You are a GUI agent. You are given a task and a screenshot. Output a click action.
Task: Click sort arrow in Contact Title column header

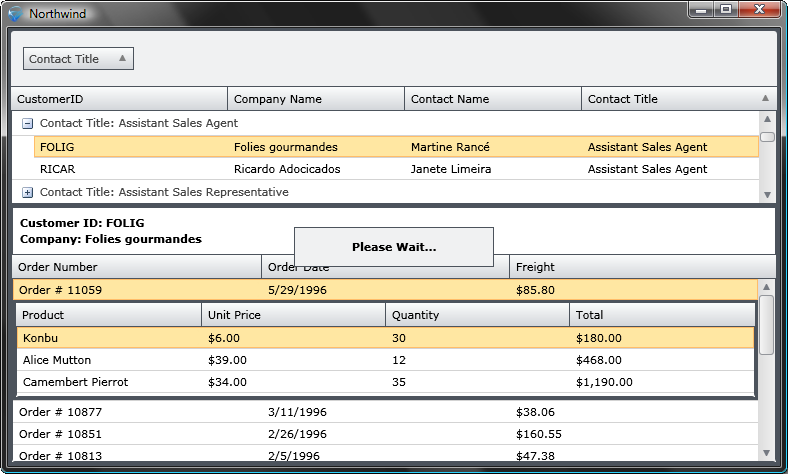[765, 99]
